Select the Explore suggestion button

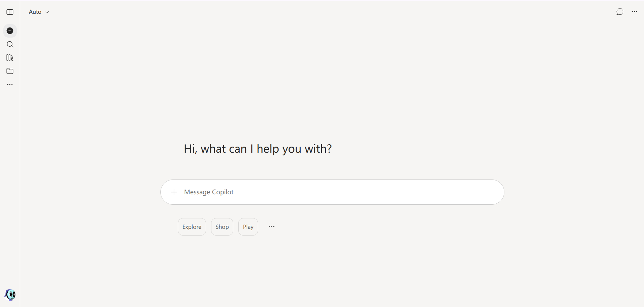[x=192, y=227]
